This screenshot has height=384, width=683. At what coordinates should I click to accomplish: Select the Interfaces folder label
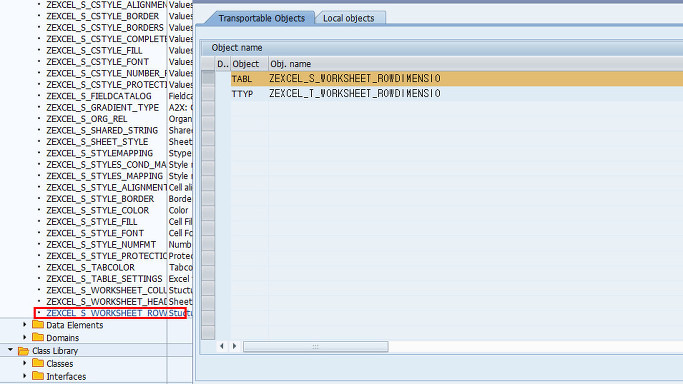tap(66, 376)
